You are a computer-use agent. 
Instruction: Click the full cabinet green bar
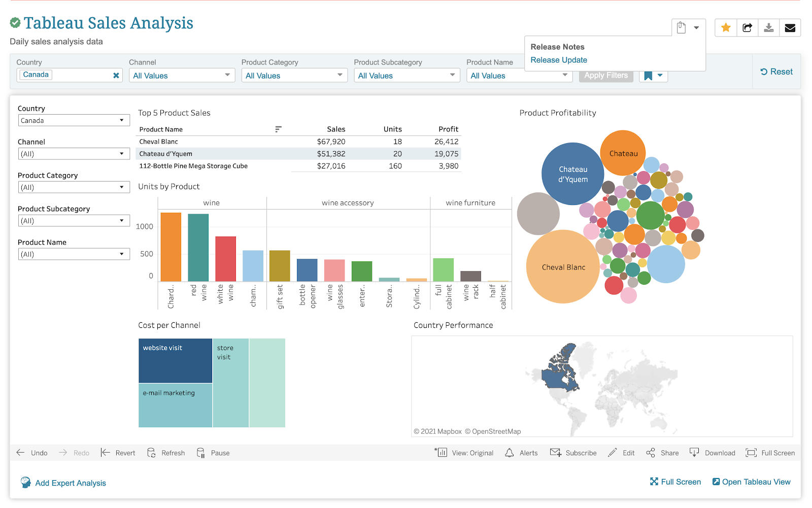tap(443, 270)
